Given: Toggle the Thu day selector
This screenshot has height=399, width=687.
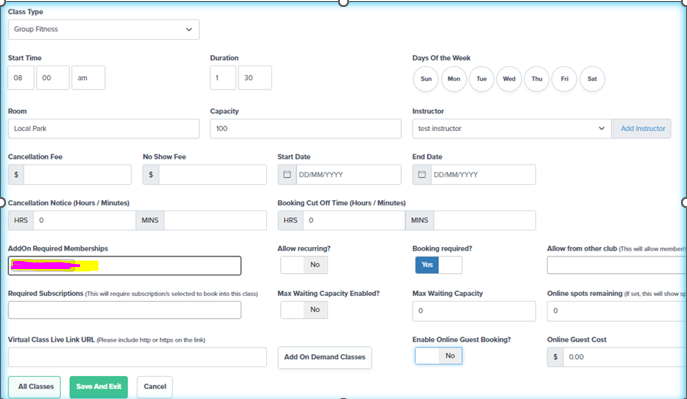Looking at the screenshot, I should tap(537, 79).
